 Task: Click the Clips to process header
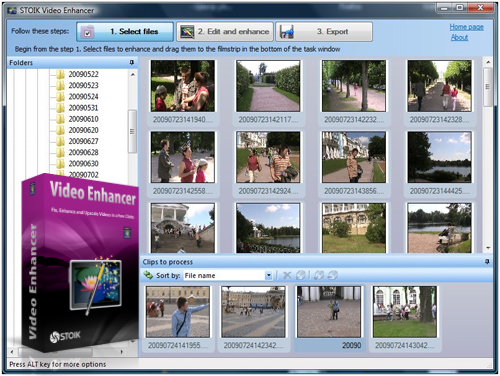pos(316,262)
